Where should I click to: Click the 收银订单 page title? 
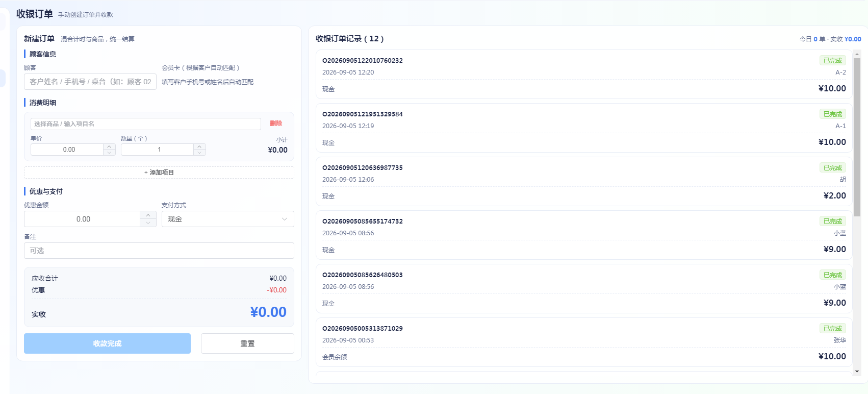click(35, 14)
